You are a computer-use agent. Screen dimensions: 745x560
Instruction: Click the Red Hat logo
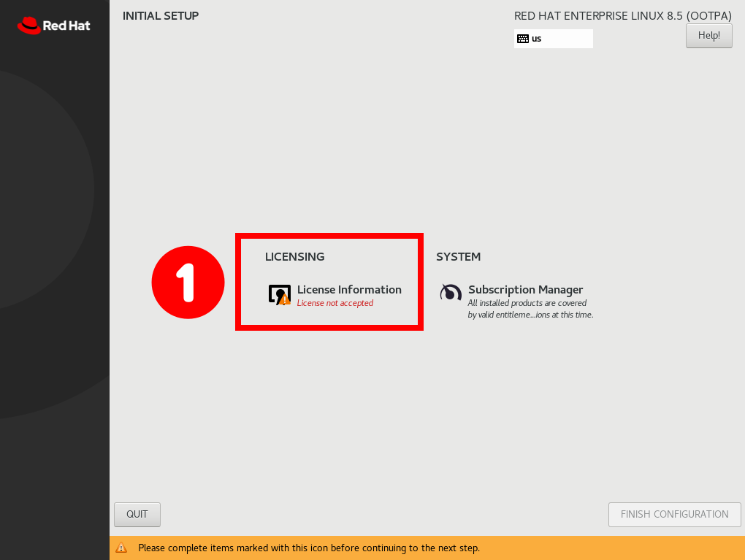(x=54, y=26)
